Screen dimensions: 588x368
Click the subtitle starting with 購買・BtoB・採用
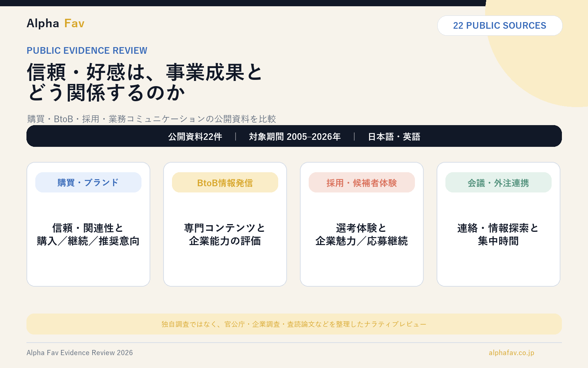pos(151,119)
